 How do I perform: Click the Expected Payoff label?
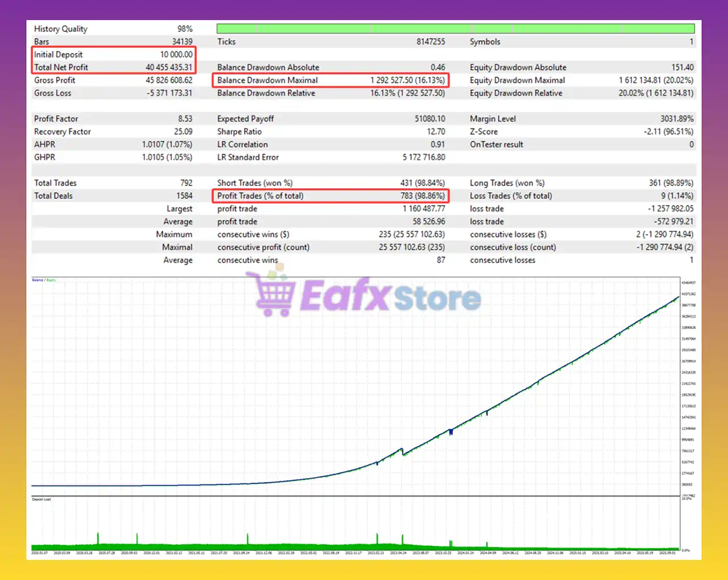point(245,119)
